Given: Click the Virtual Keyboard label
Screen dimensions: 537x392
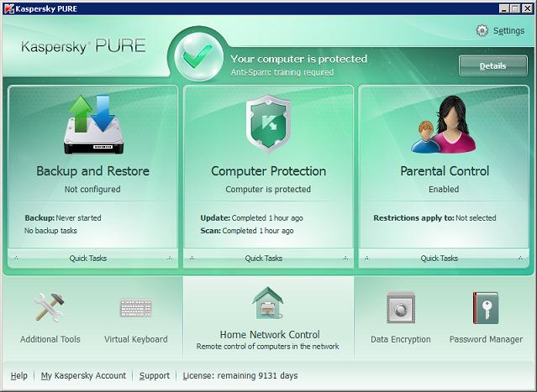Looking at the screenshot, I should click(136, 339).
